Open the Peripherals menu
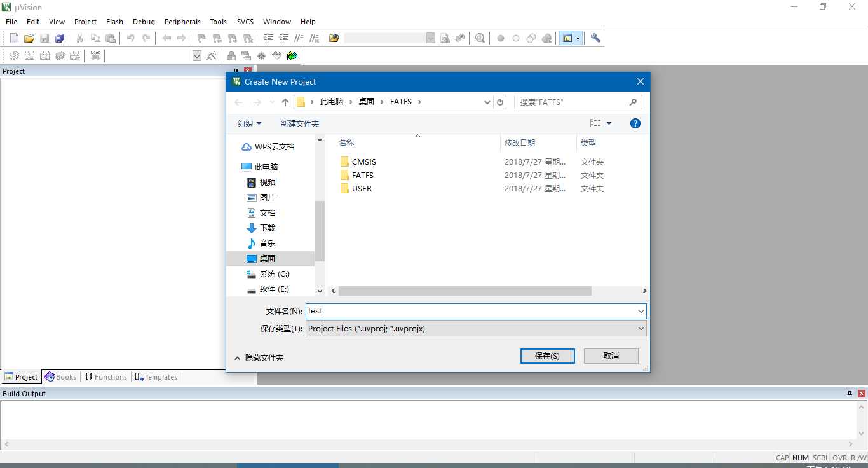The width and height of the screenshot is (868, 468). (x=182, y=22)
